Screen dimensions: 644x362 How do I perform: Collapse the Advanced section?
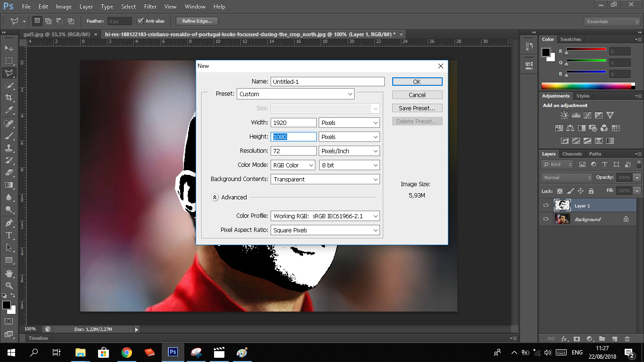(215, 197)
